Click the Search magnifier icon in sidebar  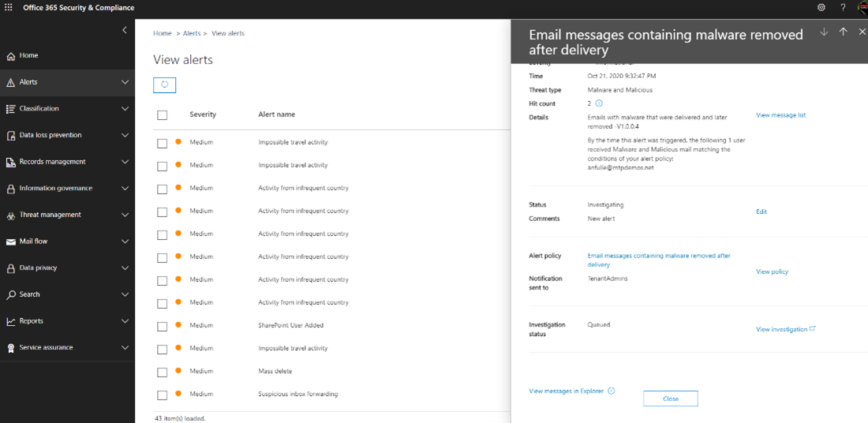(x=10, y=295)
